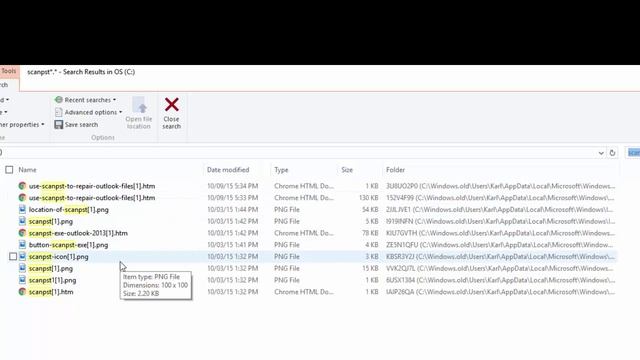Sort by the Type column header
This screenshot has height=360, width=640.
(x=281, y=170)
